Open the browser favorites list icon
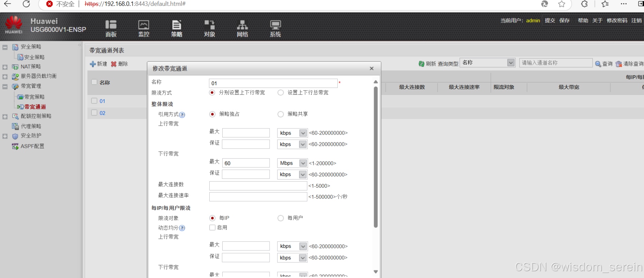The width and height of the screenshot is (644, 278). [605, 4]
